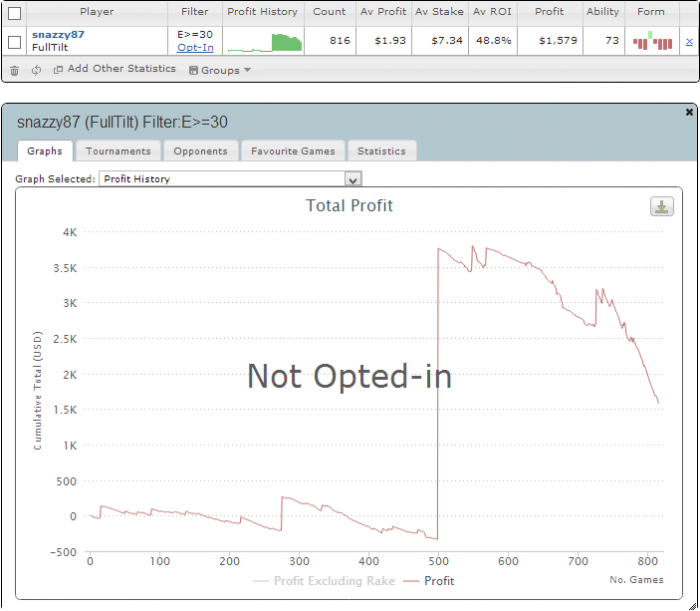Image resolution: width=700 pixels, height=611 pixels.
Task: Expand the Graph Selected dropdown arrow
Action: [x=353, y=179]
